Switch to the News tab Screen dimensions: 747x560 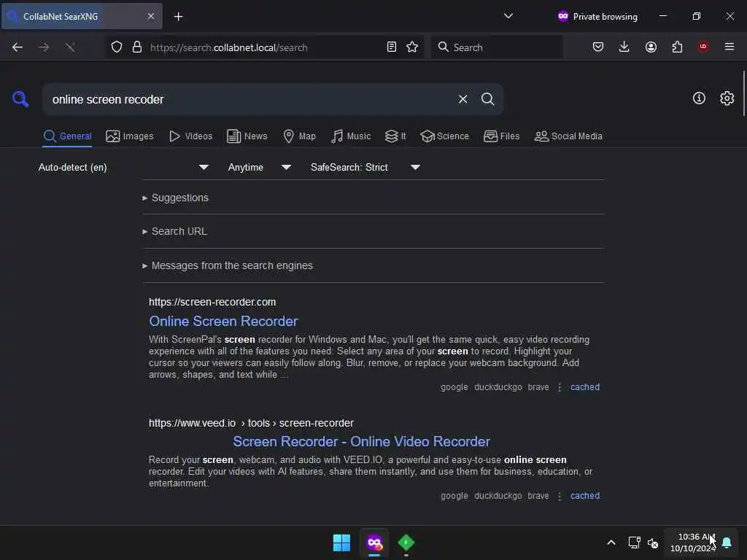(247, 136)
